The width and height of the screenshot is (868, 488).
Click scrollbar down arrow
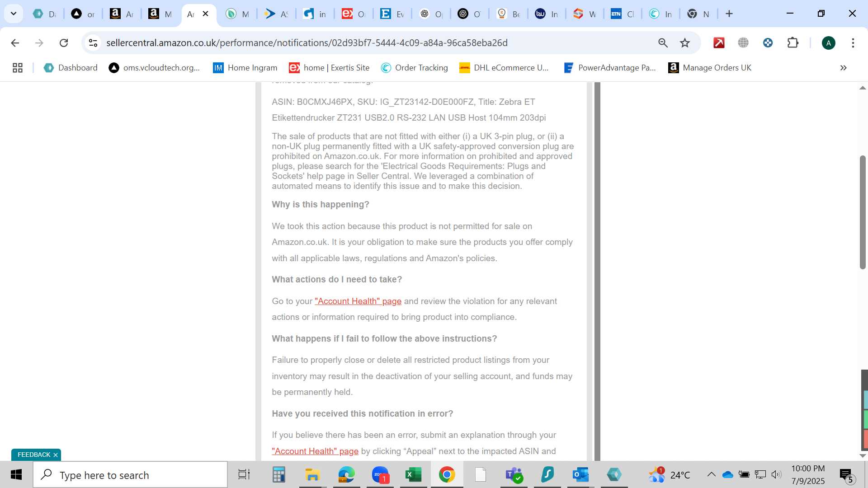point(863,455)
